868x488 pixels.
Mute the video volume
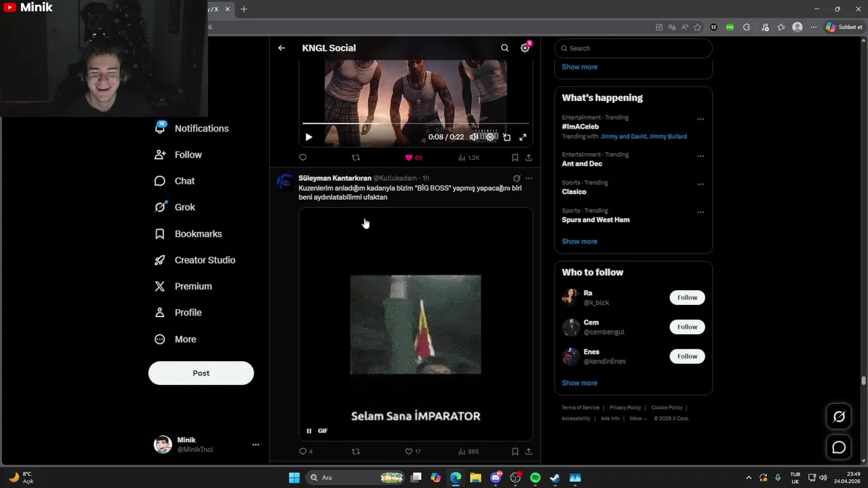tap(473, 137)
